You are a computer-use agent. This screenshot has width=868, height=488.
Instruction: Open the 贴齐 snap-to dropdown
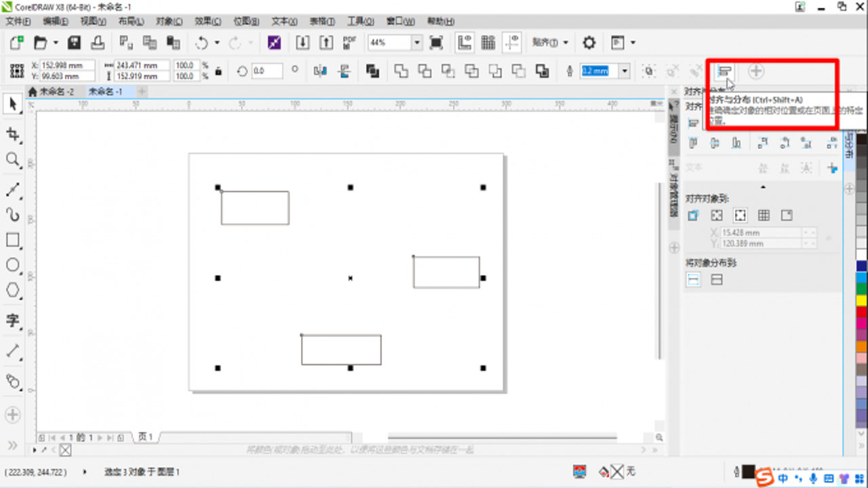tap(550, 43)
